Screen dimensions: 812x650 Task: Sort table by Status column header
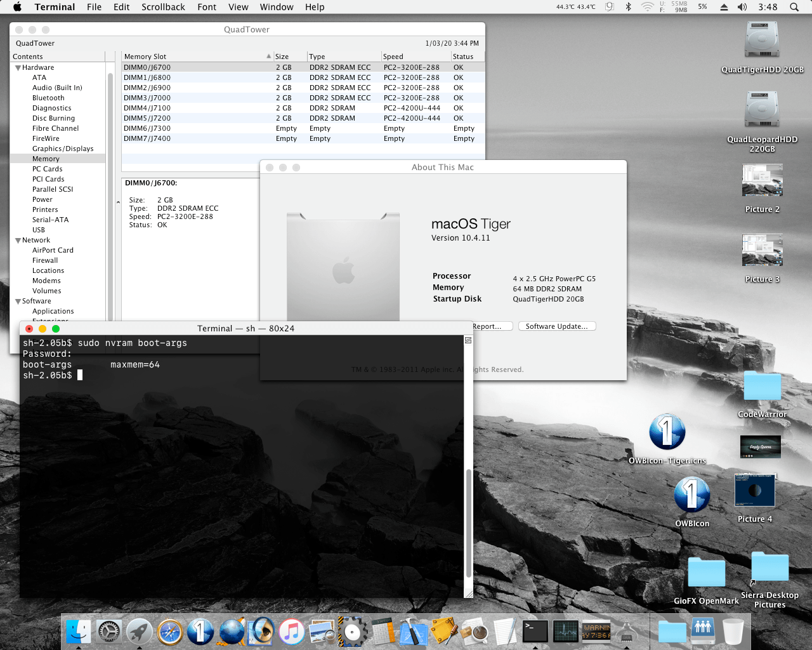click(468, 56)
